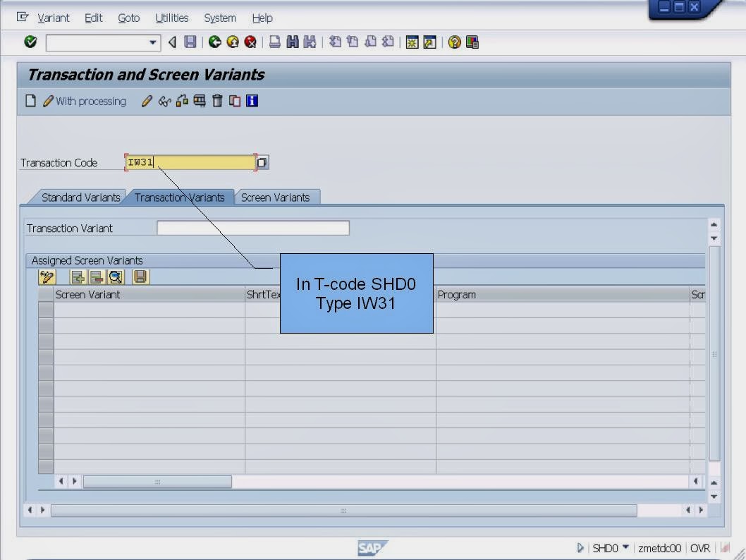This screenshot has width=746, height=560.
Task: Insert a screen variant row with the plus icon
Action: pyautogui.click(x=78, y=276)
